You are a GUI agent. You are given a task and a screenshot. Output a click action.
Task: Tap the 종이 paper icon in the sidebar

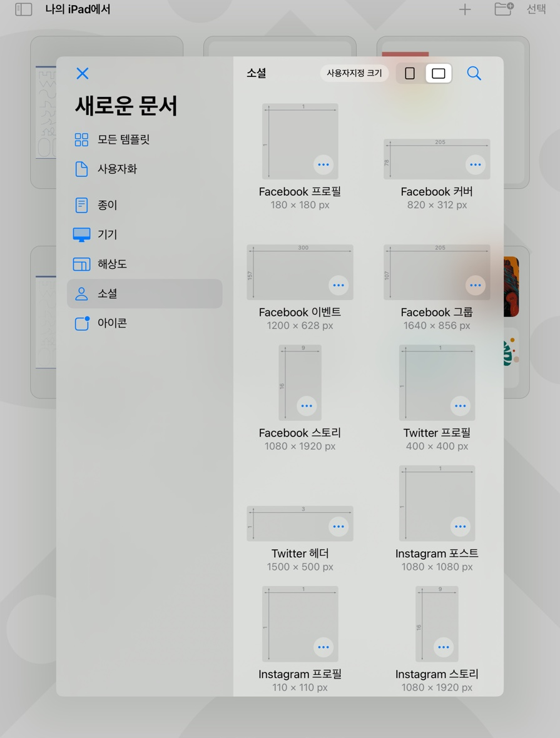[x=81, y=205]
